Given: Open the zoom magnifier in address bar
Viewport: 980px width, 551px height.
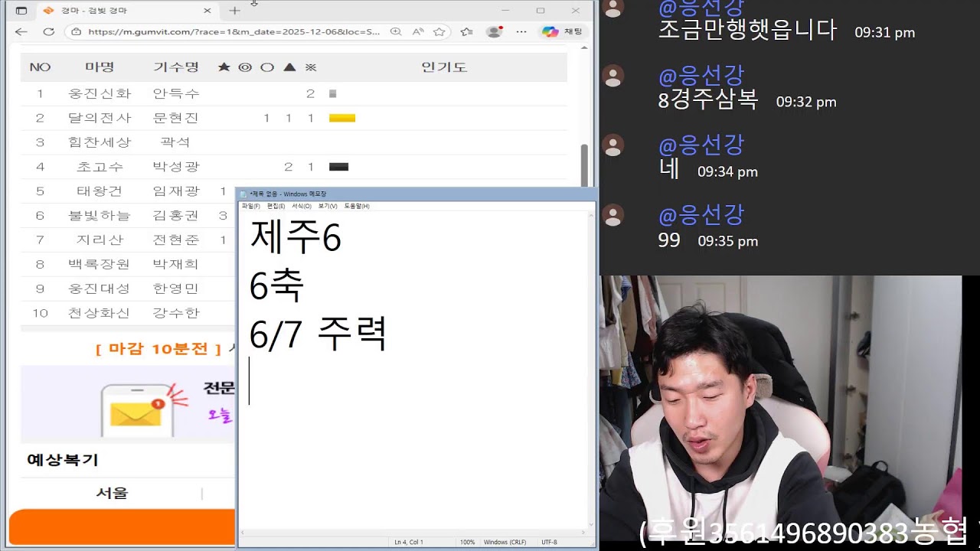Looking at the screenshot, I should 396,32.
